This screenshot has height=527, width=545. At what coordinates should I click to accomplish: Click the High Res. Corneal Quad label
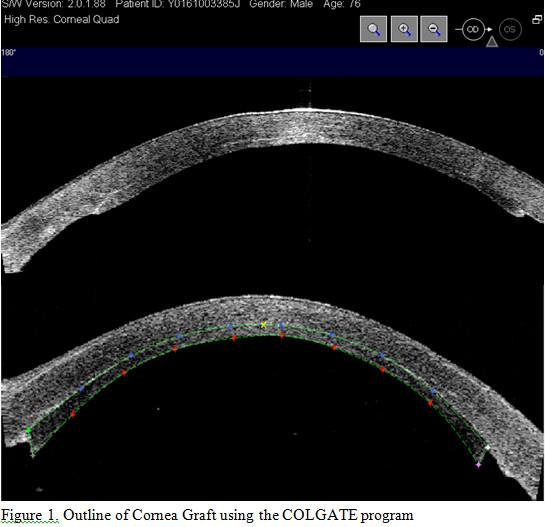point(62,19)
